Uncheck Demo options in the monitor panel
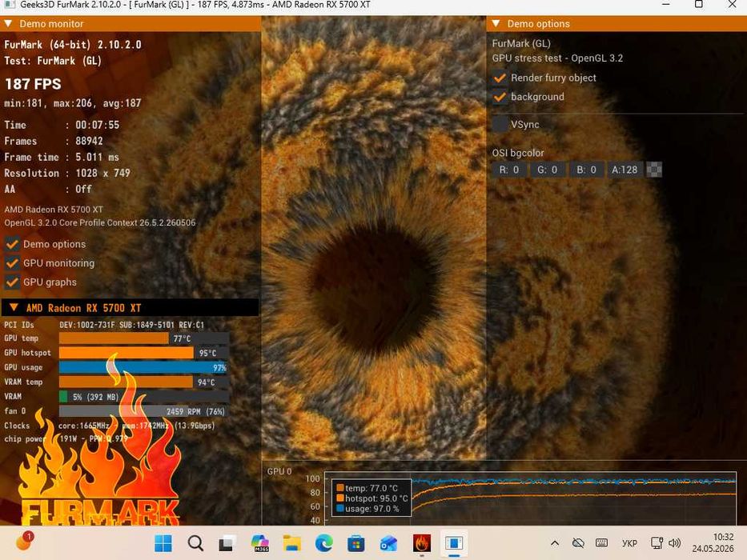Screen dimensions: 747x560 pyautogui.click(x=12, y=244)
